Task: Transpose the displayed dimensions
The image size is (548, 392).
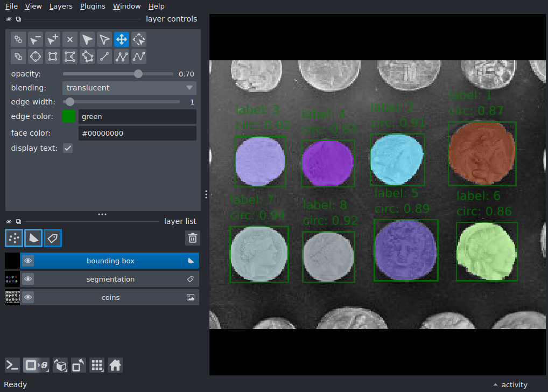Action: tap(78, 366)
